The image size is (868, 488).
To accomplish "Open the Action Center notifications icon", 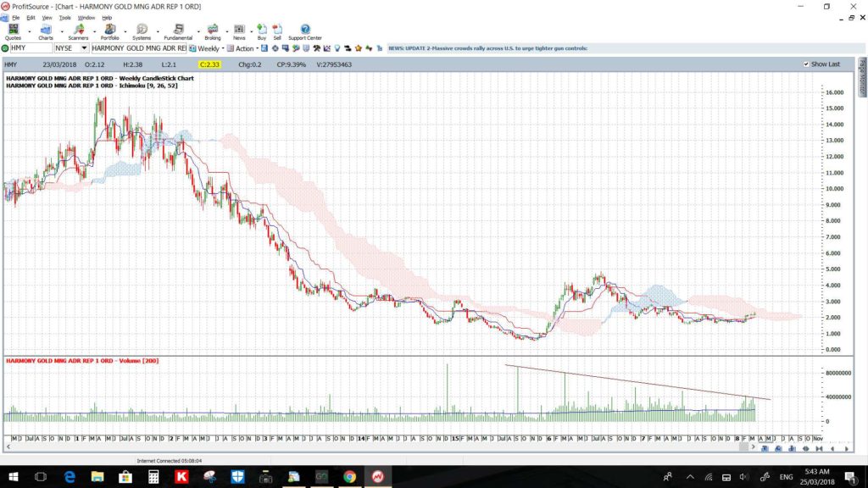I will pyautogui.click(x=851, y=477).
